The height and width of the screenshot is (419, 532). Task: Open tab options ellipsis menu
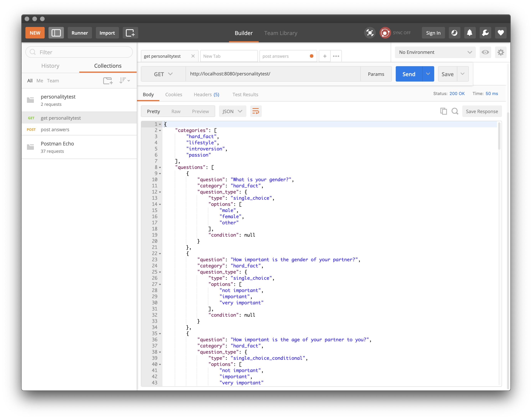tap(336, 56)
